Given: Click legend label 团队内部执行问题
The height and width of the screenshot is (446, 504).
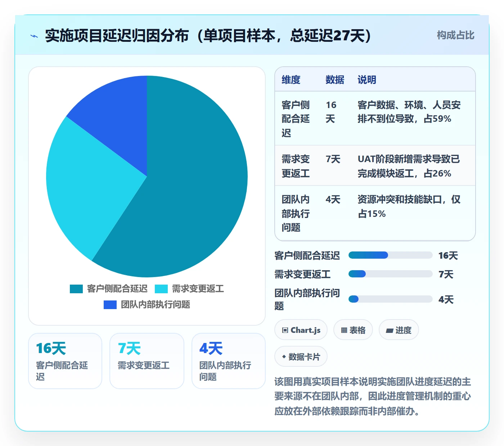Looking at the screenshot, I should 156,305.
